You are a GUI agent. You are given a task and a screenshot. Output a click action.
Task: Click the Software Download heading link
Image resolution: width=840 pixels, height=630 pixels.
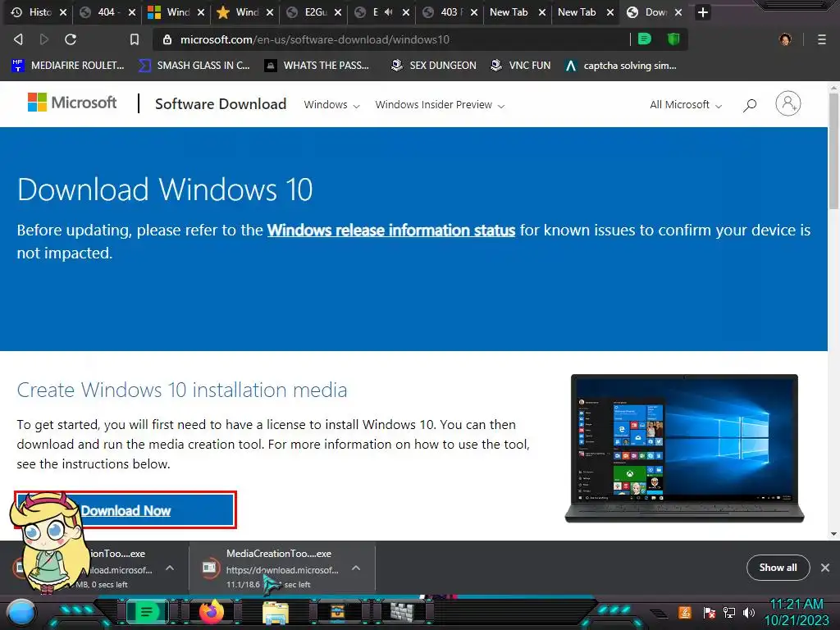221,104
